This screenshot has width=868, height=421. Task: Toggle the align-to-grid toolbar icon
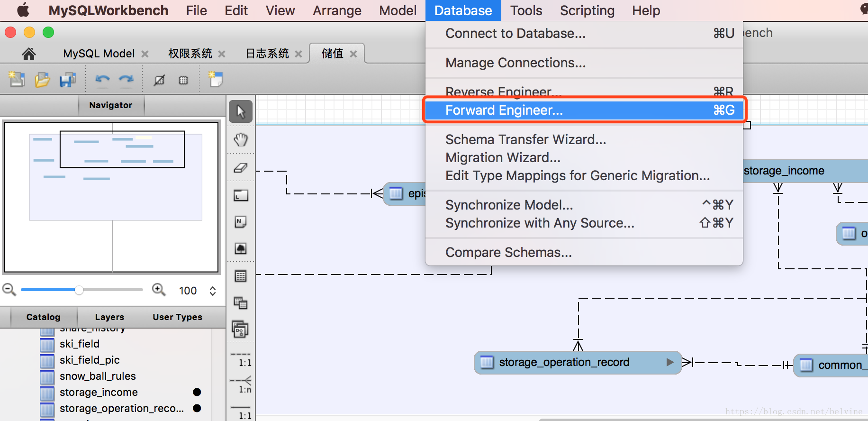coord(159,80)
